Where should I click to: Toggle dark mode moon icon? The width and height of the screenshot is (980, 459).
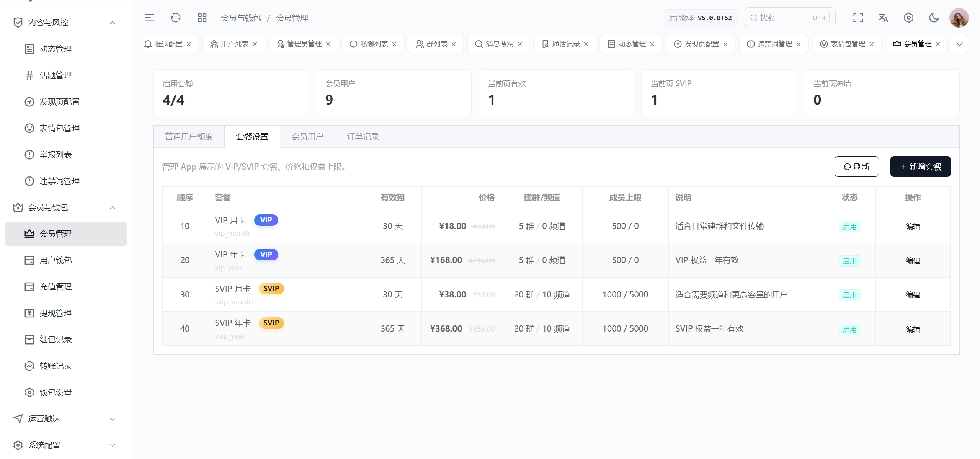tap(934, 18)
